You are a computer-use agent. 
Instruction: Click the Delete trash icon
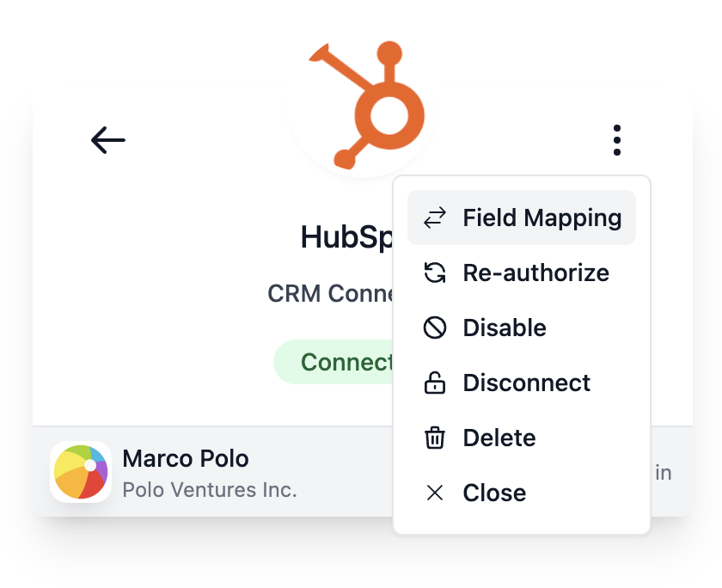tap(435, 438)
